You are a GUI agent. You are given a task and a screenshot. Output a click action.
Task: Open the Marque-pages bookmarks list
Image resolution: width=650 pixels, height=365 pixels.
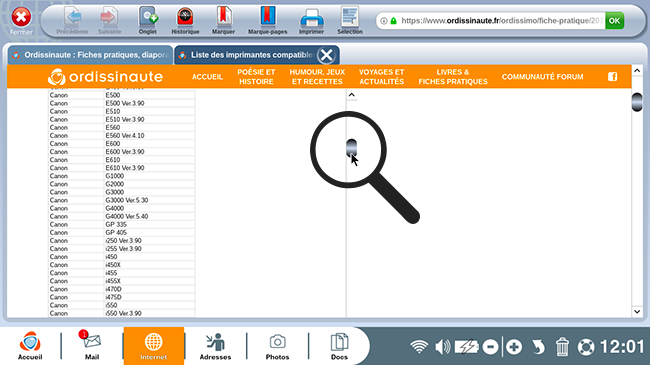[267, 20]
